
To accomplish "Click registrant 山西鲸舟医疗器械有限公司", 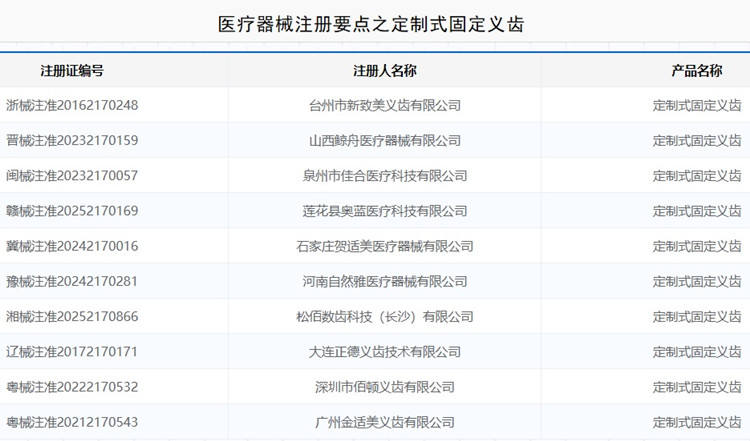I will point(385,141).
